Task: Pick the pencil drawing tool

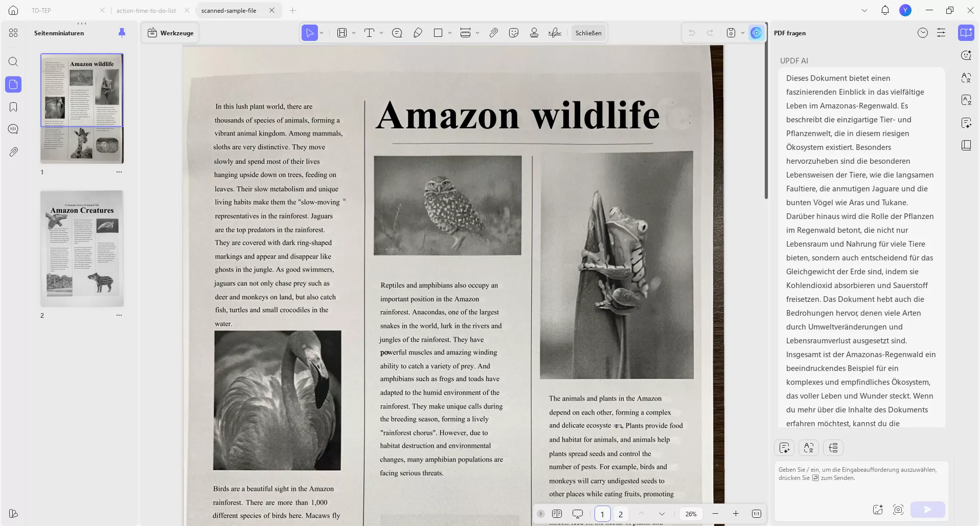Action: coord(418,33)
